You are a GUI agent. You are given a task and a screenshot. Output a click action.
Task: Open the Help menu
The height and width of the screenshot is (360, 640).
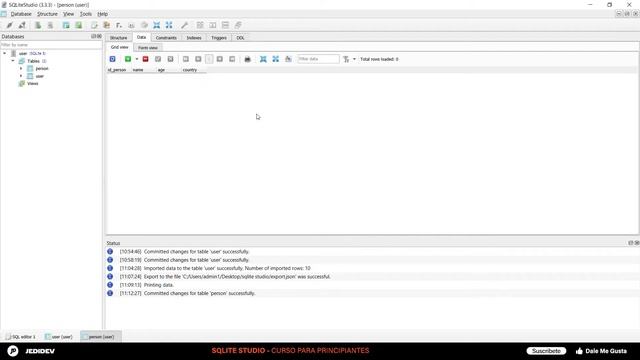(x=102, y=14)
